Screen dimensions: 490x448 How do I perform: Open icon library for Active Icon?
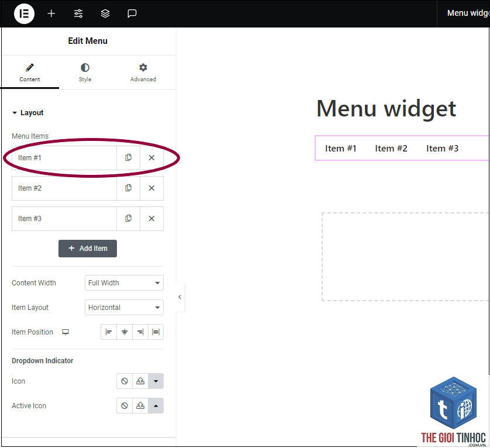pyautogui.click(x=156, y=405)
